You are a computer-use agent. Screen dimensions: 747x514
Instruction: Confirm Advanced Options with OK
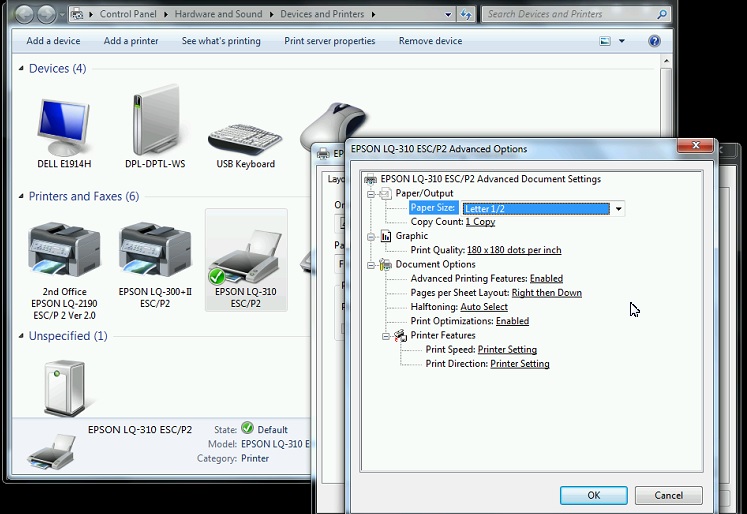pyautogui.click(x=594, y=495)
